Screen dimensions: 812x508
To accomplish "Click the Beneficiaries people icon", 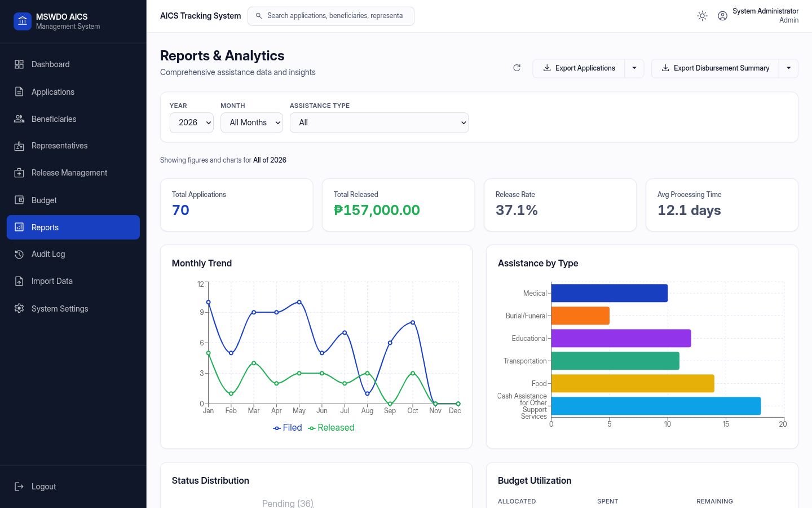I will [x=19, y=119].
